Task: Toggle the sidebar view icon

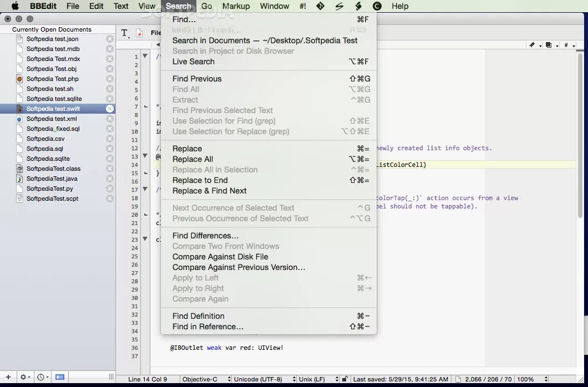Action: (x=60, y=377)
